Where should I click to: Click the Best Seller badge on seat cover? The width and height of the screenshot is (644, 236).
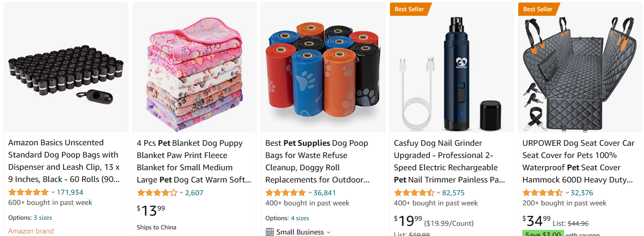click(538, 9)
